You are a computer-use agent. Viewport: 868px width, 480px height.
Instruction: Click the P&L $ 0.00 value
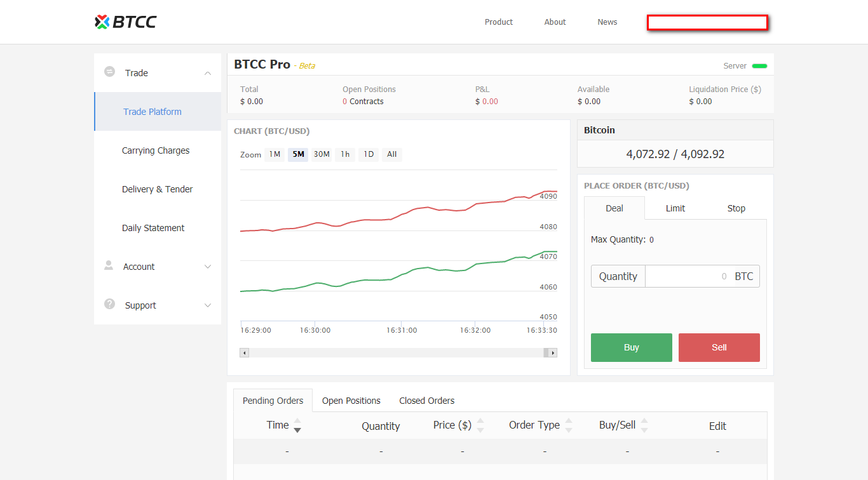487,102
